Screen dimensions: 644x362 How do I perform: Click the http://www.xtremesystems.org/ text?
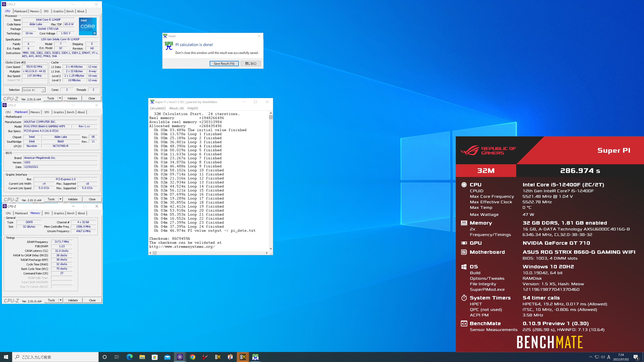click(x=182, y=247)
